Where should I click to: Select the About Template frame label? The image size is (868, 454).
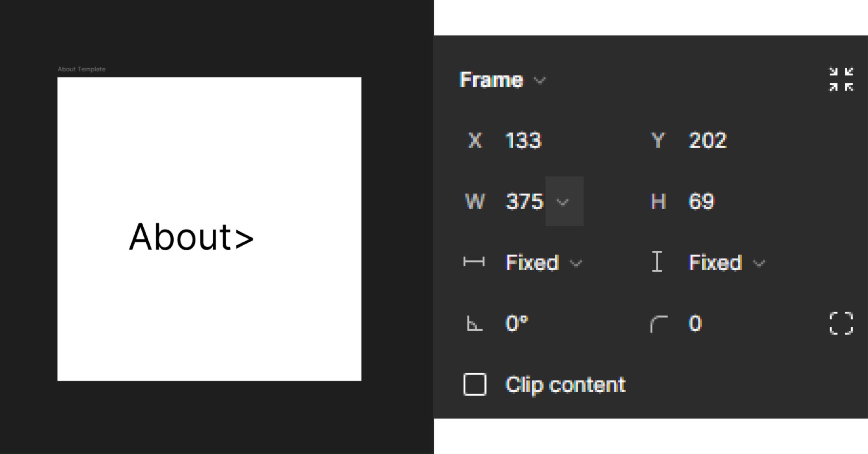pyautogui.click(x=82, y=69)
